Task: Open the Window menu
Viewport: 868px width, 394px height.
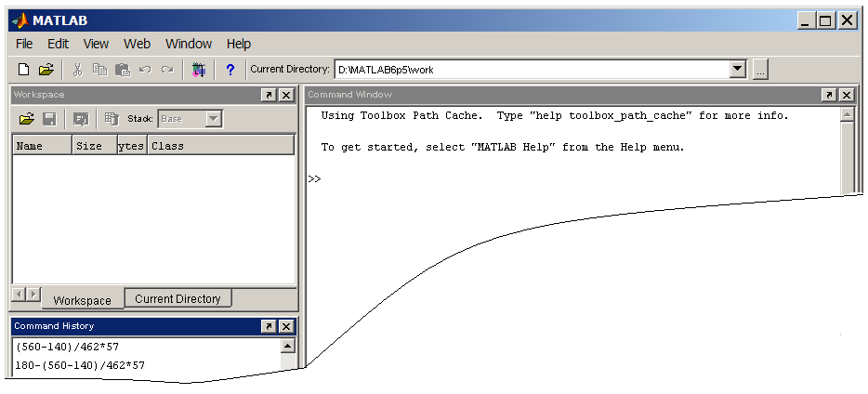Action: tap(189, 44)
